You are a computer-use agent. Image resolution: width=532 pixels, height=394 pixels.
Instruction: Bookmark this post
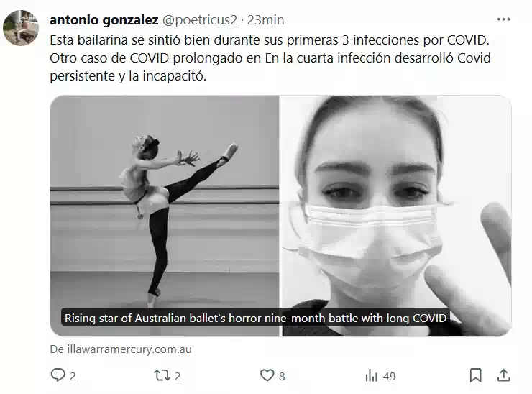click(476, 375)
